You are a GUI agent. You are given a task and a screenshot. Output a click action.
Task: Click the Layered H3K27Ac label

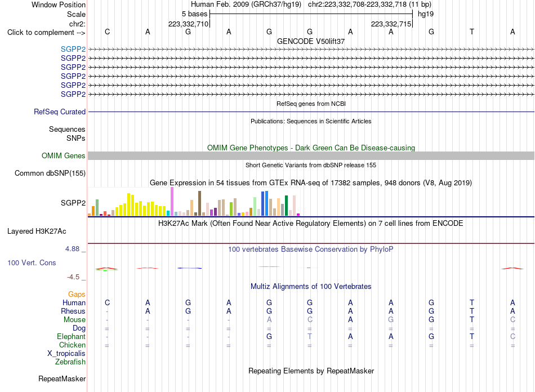tap(37, 231)
